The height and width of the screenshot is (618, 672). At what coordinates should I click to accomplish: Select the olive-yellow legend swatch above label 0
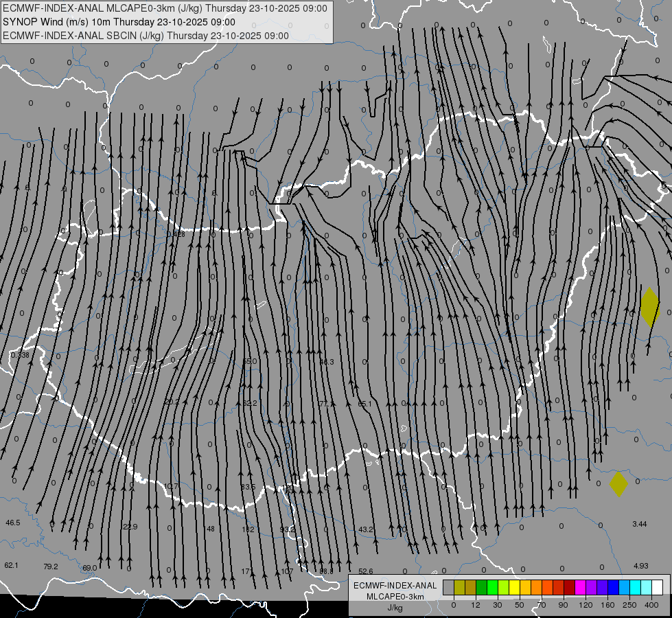pyautogui.click(x=459, y=587)
